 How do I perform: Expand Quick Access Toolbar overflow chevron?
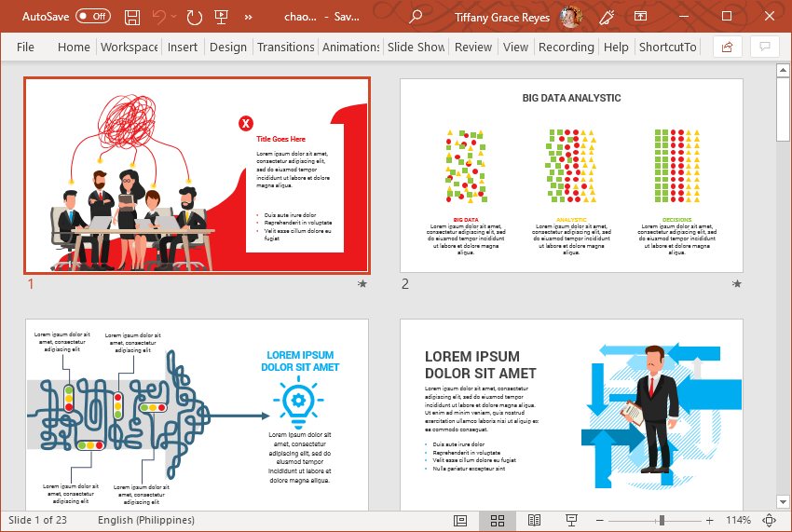pos(249,17)
